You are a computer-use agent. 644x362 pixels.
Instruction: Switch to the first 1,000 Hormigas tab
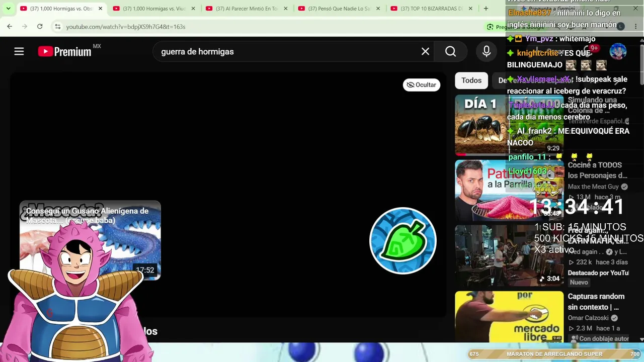[61, 9]
